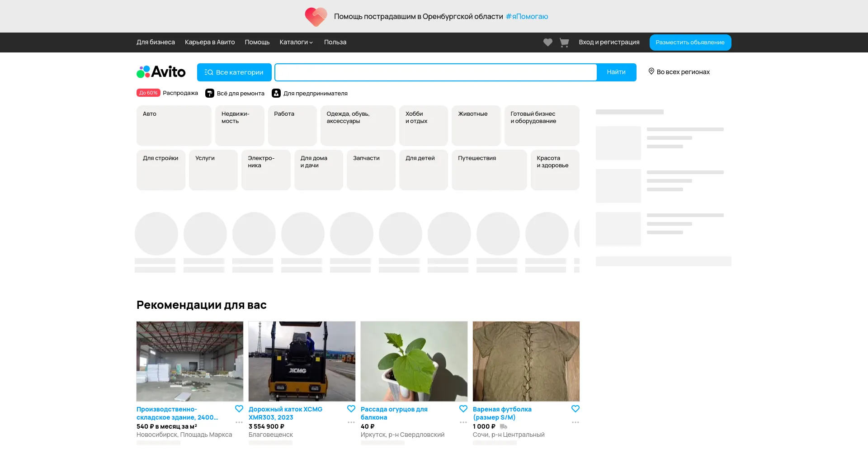The height and width of the screenshot is (449, 868).
Task: Open 'Всё для ремонта' link
Action: (241, 93)
